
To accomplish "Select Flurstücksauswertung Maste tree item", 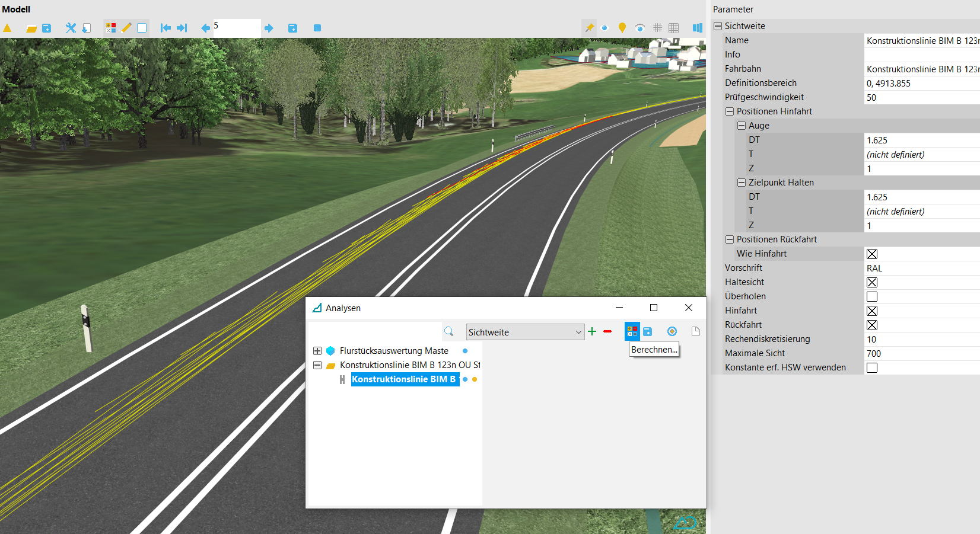I will click(394, 351).
